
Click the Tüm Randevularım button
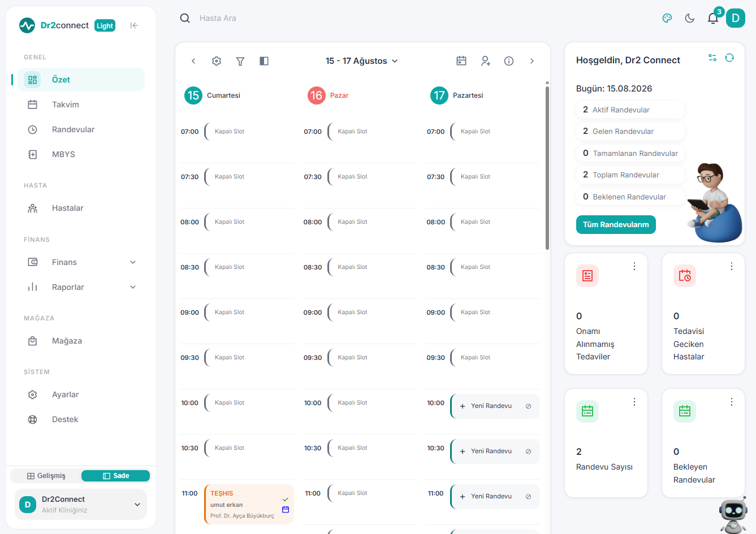tap(616, 224)
